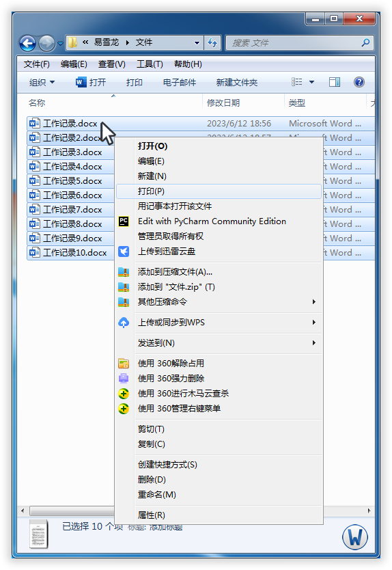This screenshot has width=392, height=570.
Task: Click horizontal scrollbar left arrow
Action: pyautogui.click(x=23, y=511)
